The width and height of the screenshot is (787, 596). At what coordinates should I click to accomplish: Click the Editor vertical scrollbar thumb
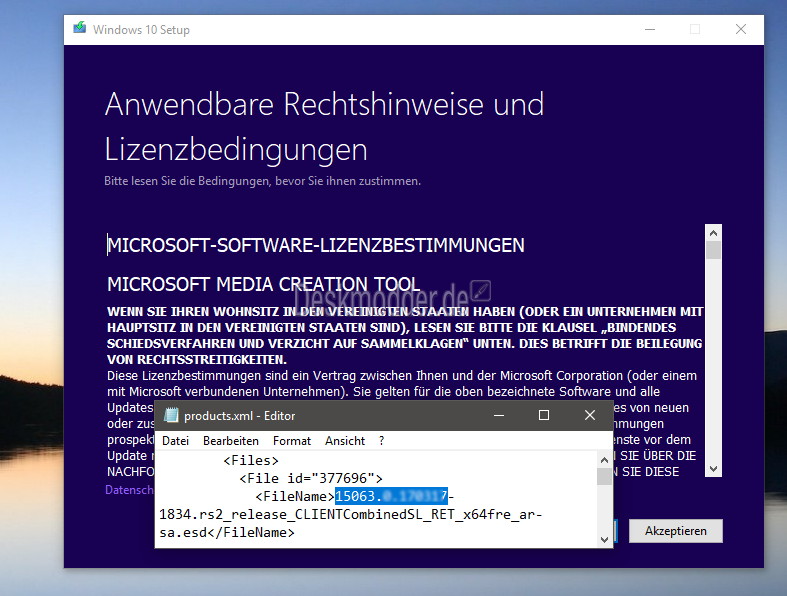pos(604,476)
